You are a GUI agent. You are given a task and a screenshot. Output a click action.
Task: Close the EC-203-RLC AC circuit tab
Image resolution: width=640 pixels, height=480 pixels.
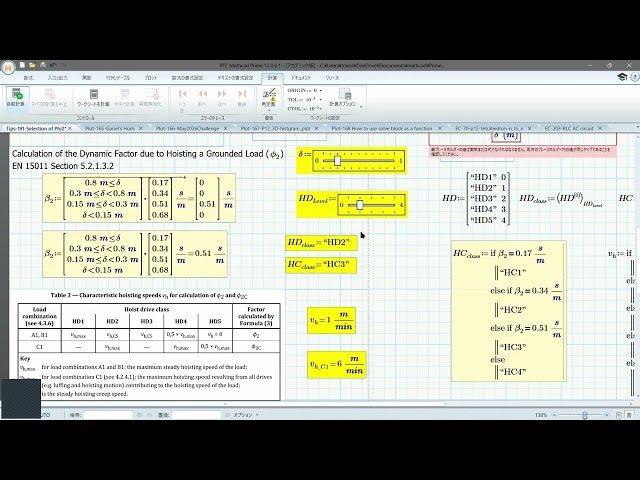600,128
